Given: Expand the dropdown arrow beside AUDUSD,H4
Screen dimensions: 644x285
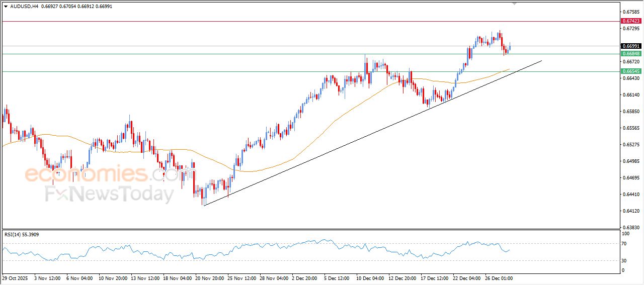Looking at the screenshot, I should 6,6.
